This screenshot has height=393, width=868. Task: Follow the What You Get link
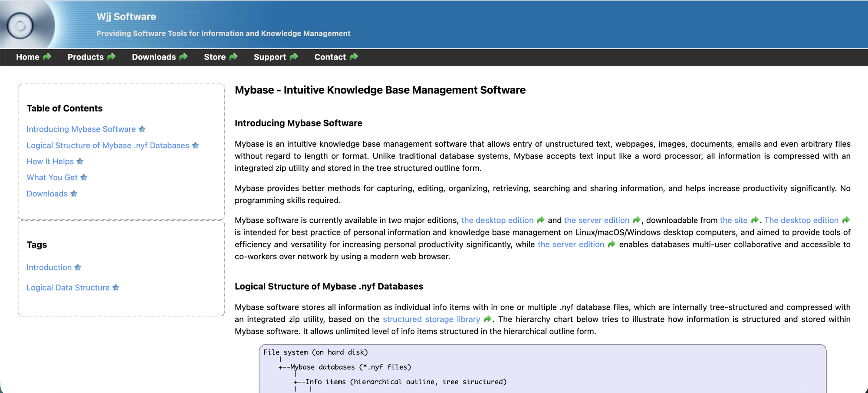pyautogui.click(x=52, y=177)
